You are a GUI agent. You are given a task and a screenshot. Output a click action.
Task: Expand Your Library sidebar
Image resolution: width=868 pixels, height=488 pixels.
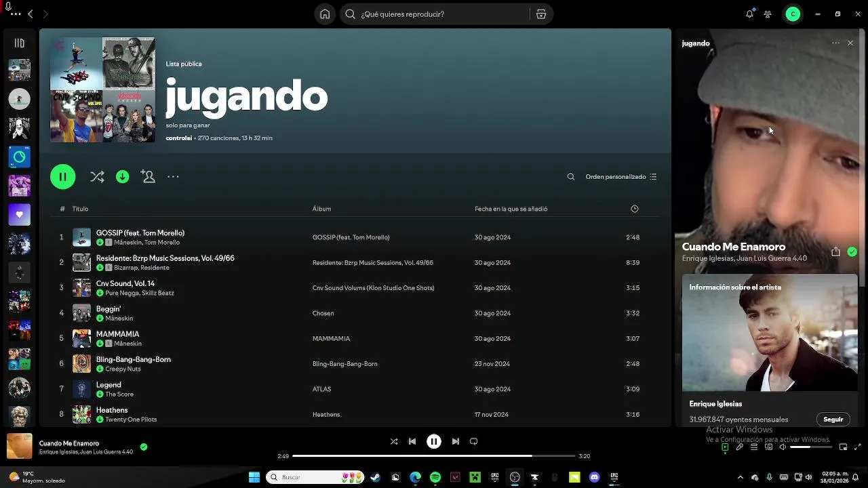pos(19,43)
